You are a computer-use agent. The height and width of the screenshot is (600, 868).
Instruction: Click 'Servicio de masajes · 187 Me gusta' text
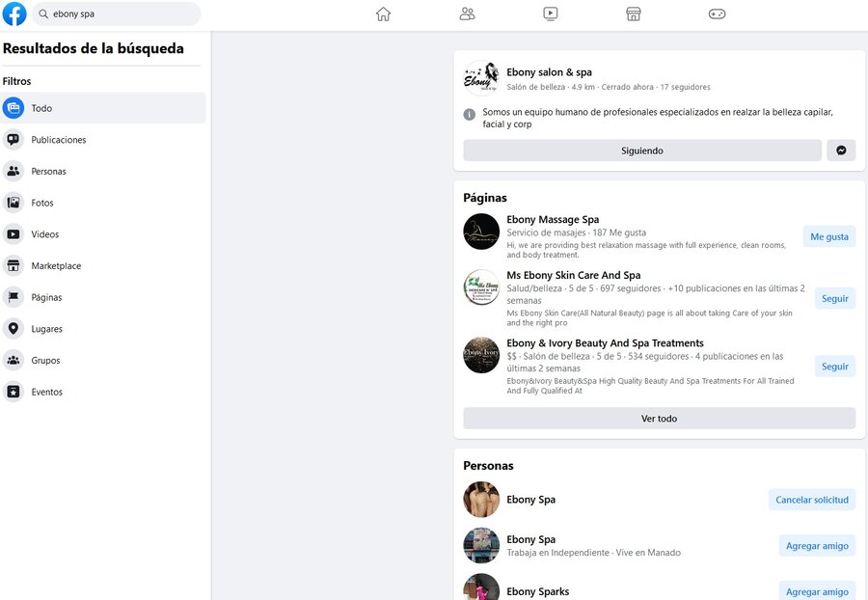577,232
